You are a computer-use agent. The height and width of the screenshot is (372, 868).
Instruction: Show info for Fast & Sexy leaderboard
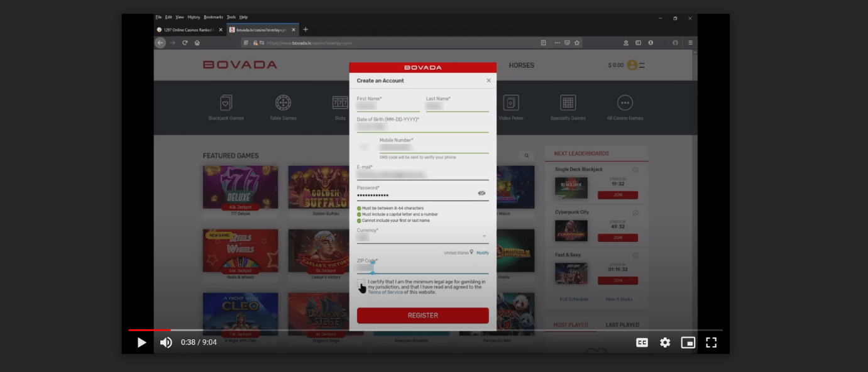click(x=635, y=255)
